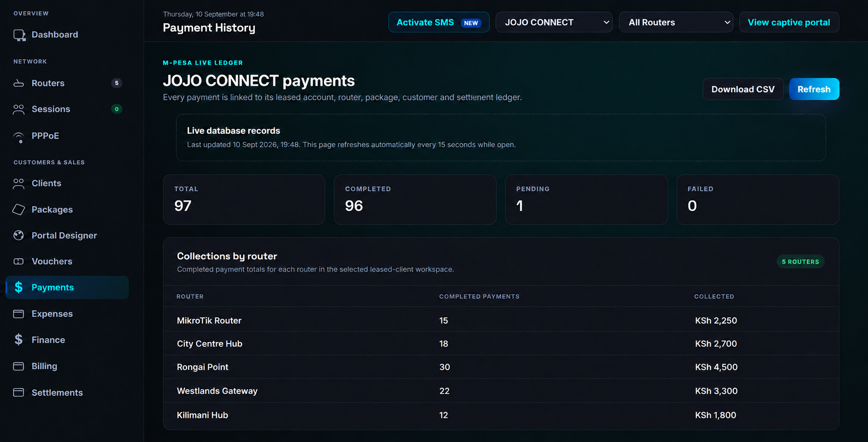This screenshot has width=868, height=442.
Task: Click the Dashboard monitor icon
Action: point(19,35)
